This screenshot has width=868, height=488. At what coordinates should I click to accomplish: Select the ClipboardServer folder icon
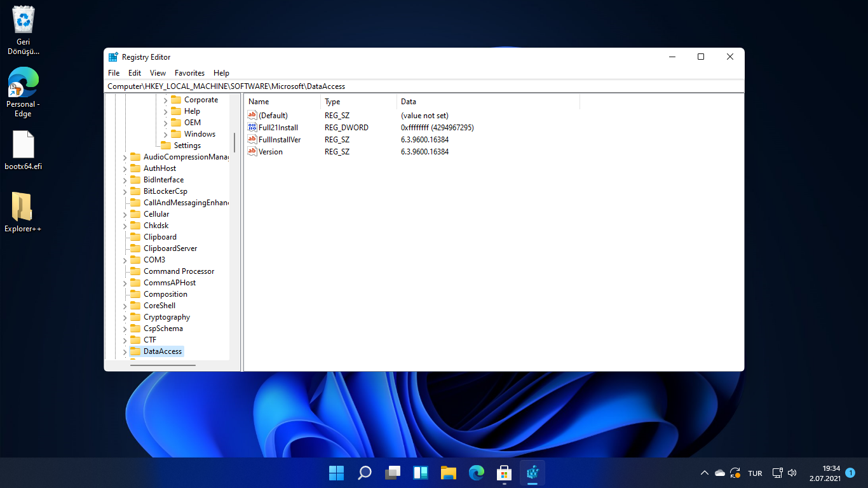pos(135,248)
